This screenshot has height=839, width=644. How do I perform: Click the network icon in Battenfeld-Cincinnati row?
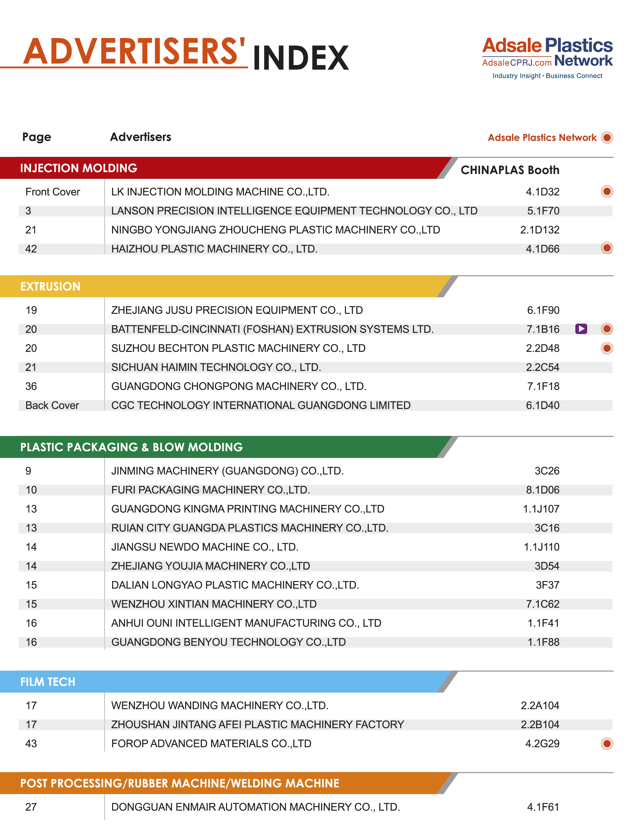click(x=607, y=329)
